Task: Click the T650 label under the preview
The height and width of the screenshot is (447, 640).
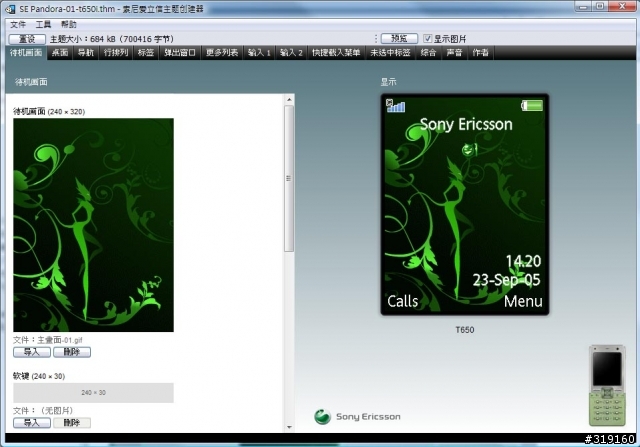Action: [x=465, y=330]
